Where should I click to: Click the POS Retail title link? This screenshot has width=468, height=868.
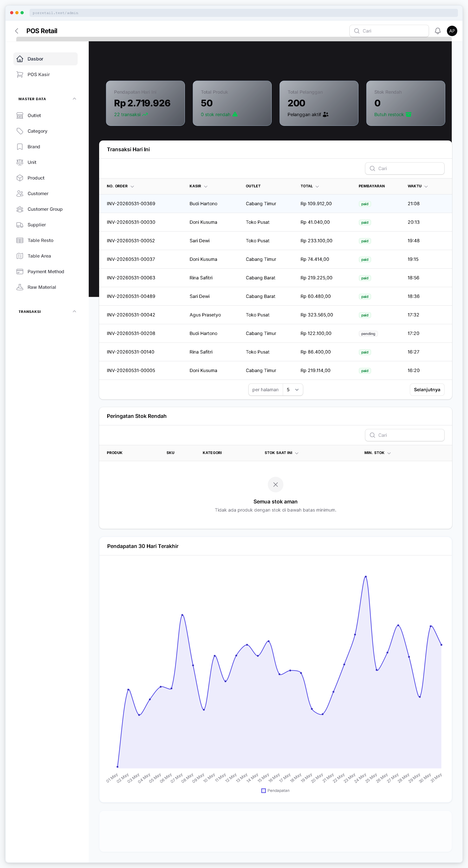42,31
